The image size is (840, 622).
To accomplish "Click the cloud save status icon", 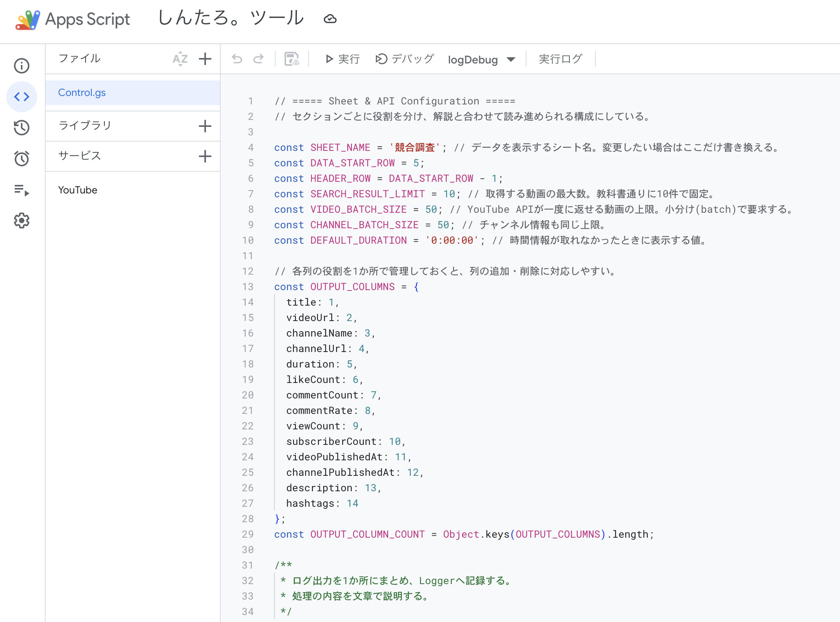I will click(330, 19).
